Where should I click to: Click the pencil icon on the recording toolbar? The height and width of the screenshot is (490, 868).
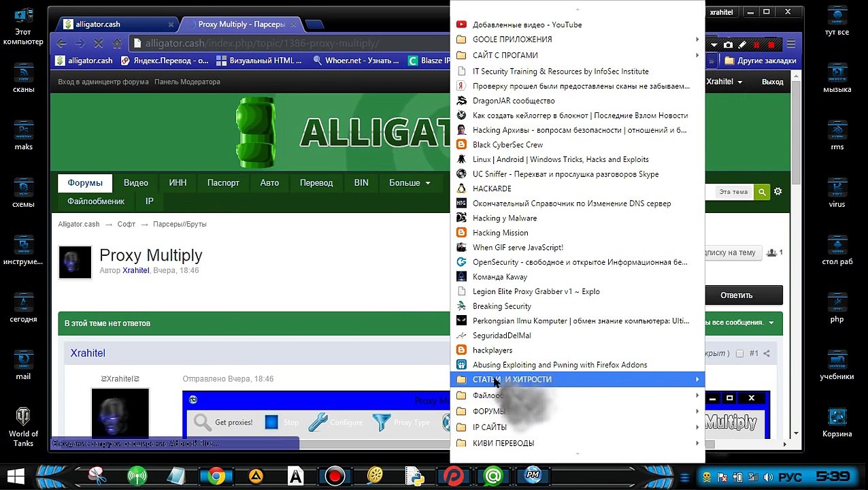tap(742, 45)
